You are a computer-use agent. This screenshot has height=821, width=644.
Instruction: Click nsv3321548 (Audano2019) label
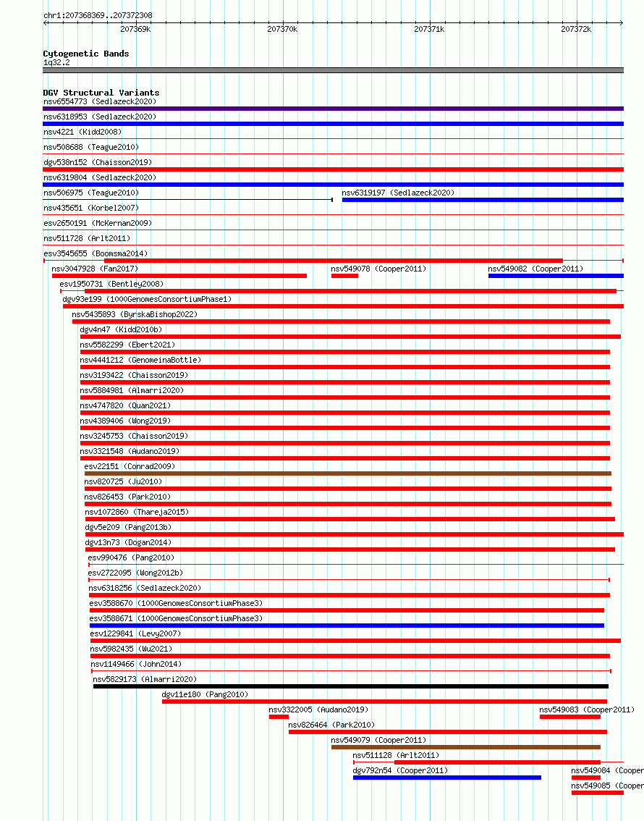click(x=130, y=451)
